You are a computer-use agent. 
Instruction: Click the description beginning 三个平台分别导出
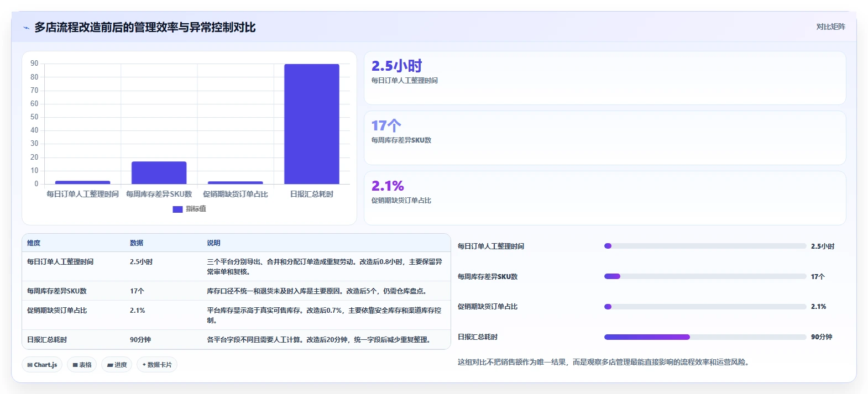pos(325,267)
